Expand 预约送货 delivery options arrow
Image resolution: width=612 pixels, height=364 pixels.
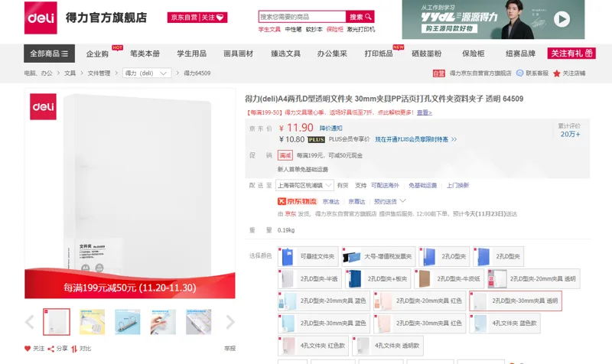403,201
